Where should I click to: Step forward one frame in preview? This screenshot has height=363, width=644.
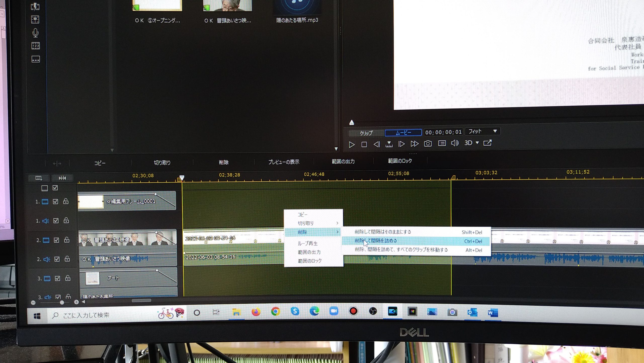click(x=401, y=144)
